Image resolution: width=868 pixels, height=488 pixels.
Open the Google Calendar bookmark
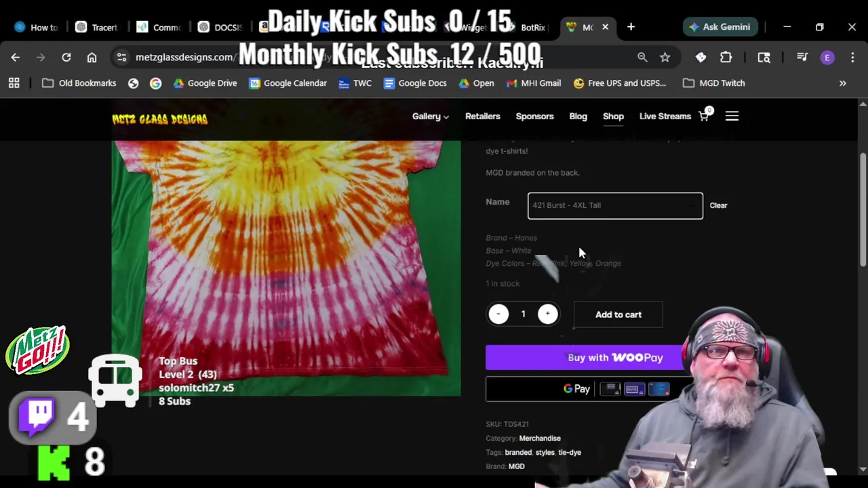pyautogui.click(x=288, y=83)
